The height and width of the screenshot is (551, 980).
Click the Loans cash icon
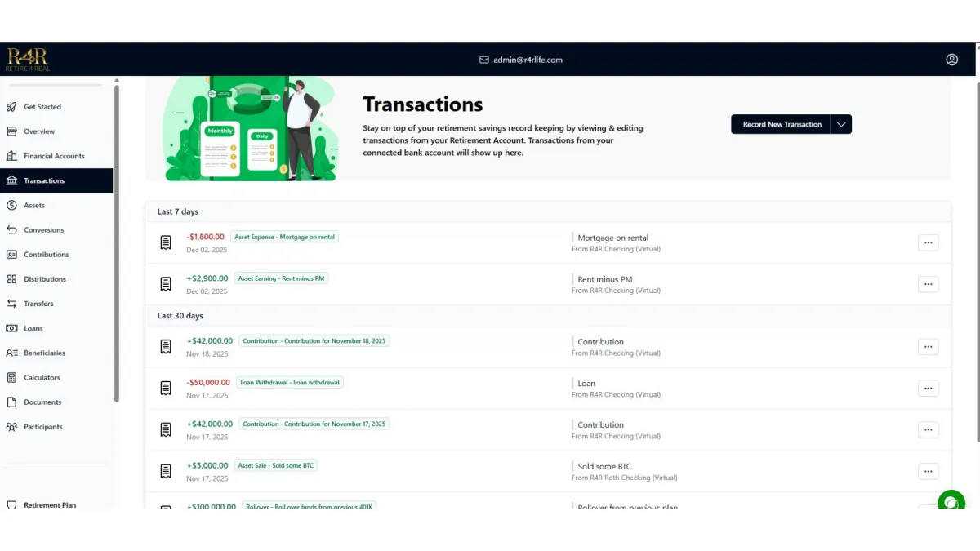11,328
